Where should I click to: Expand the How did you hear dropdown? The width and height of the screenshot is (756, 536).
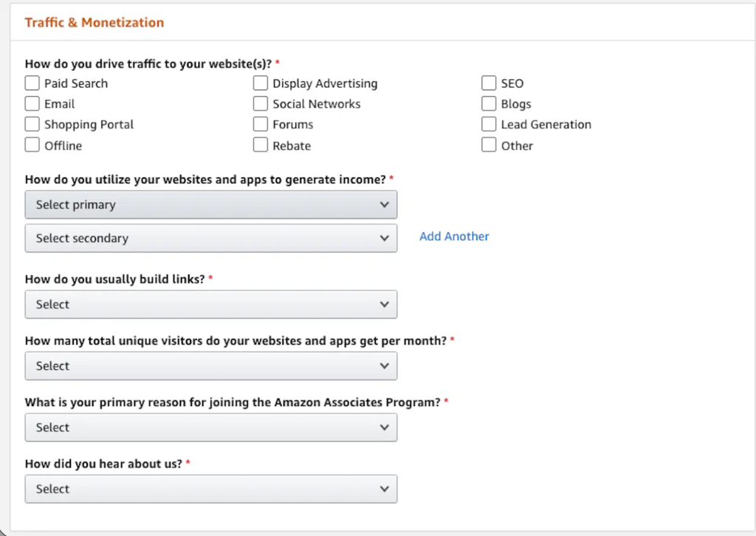coord(210,489)
